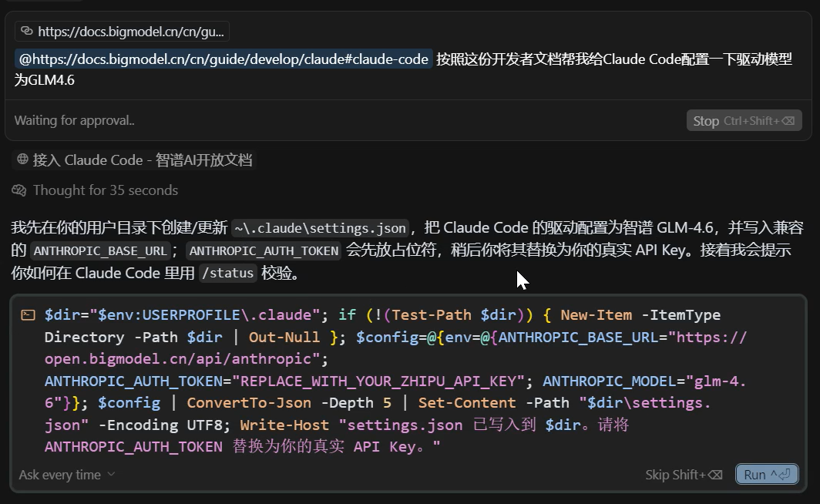Click the link icon in the URL chip

tap(27, 32)
